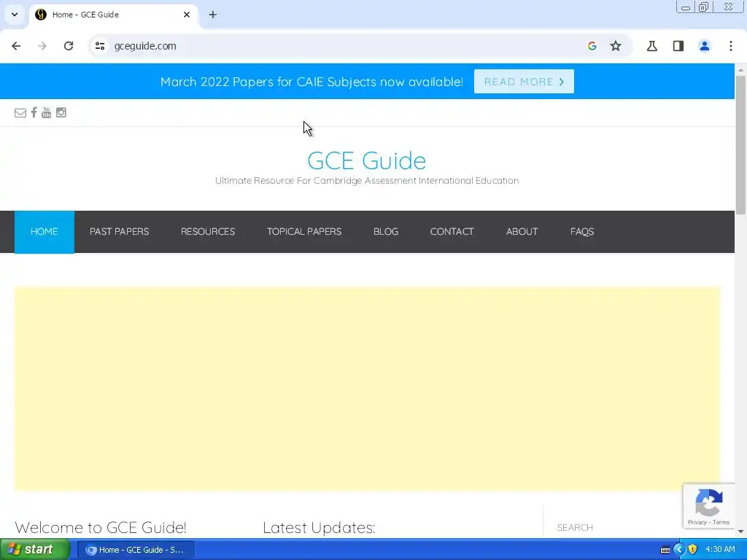Click the scrollbar up arrow
This screenshot has height=560, width=747.
tap(740, 69)
